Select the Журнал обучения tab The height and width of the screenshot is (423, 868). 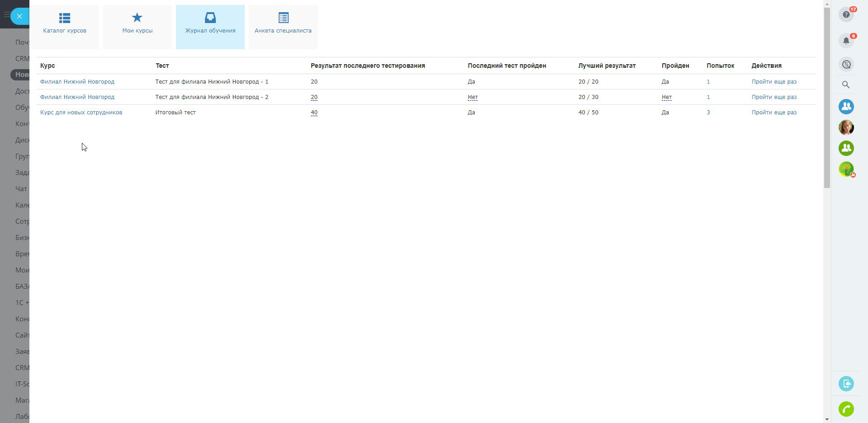tap(210, 27)
